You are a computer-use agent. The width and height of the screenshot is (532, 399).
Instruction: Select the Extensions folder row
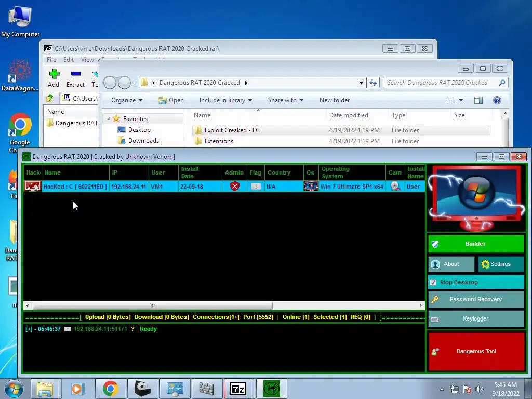(x=341, y=141)
